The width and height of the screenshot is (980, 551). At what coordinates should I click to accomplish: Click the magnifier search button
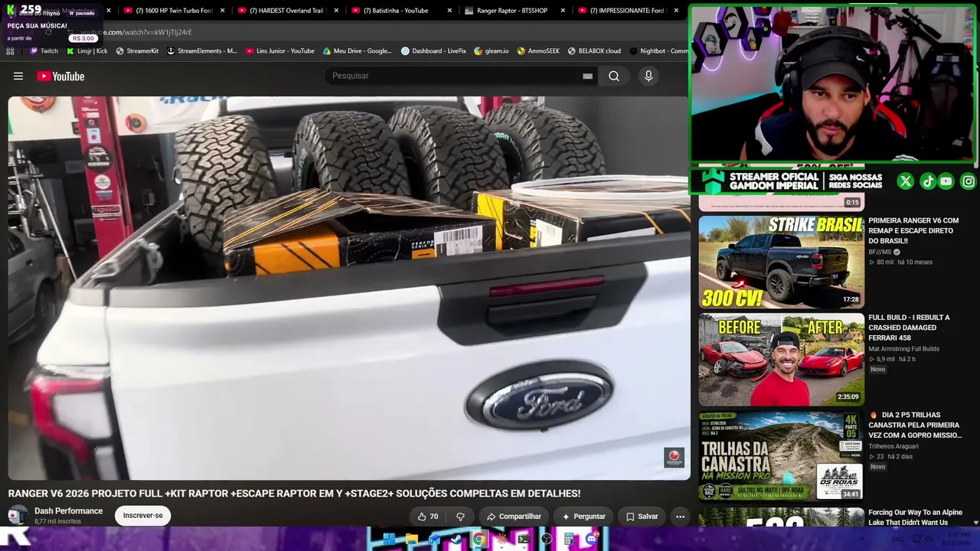pos(614,76)
